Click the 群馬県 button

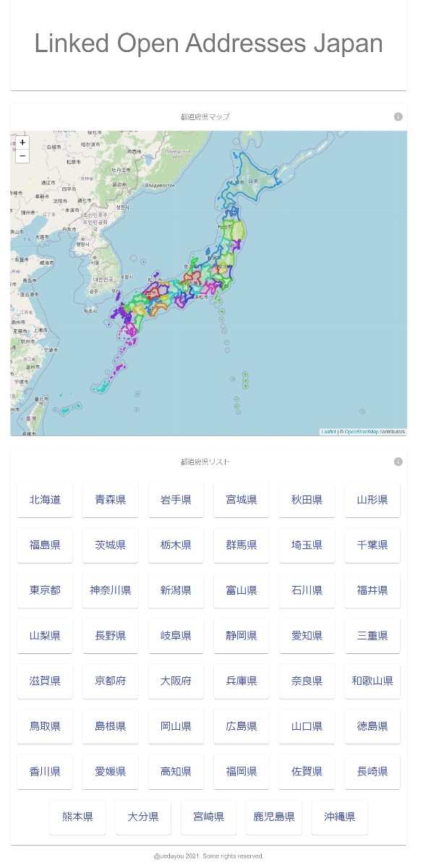point(242,545)
